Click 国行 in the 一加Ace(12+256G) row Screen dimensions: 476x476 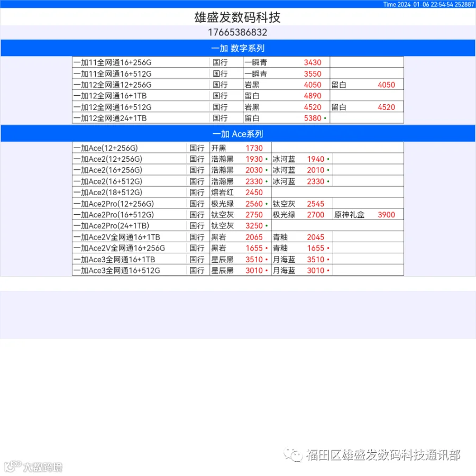[x=197, y=148]
